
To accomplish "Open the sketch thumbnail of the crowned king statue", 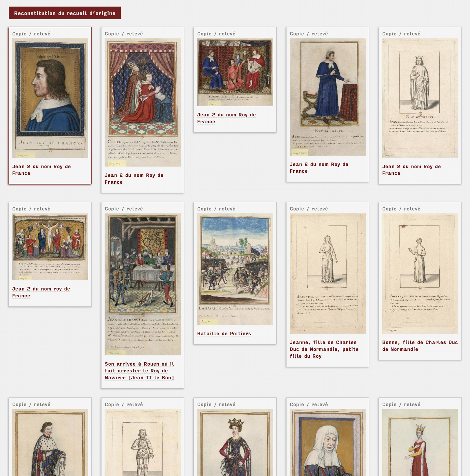I will 420,98.
